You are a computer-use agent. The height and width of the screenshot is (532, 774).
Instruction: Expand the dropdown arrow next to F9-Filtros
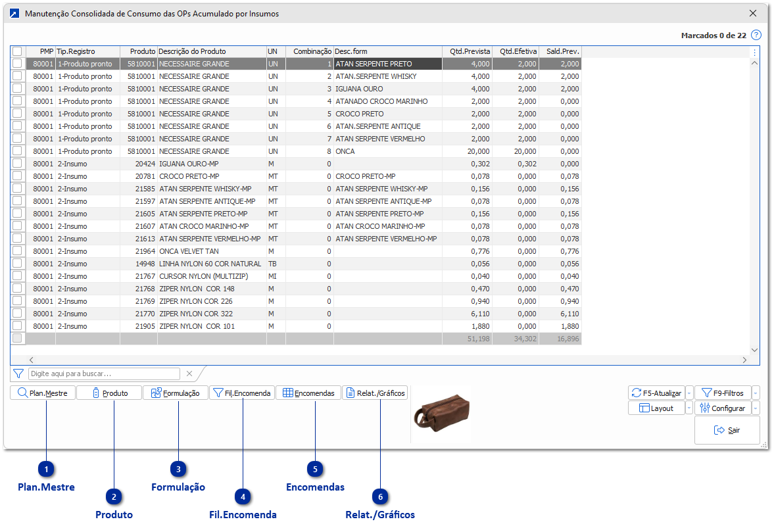tap(755, 393)
